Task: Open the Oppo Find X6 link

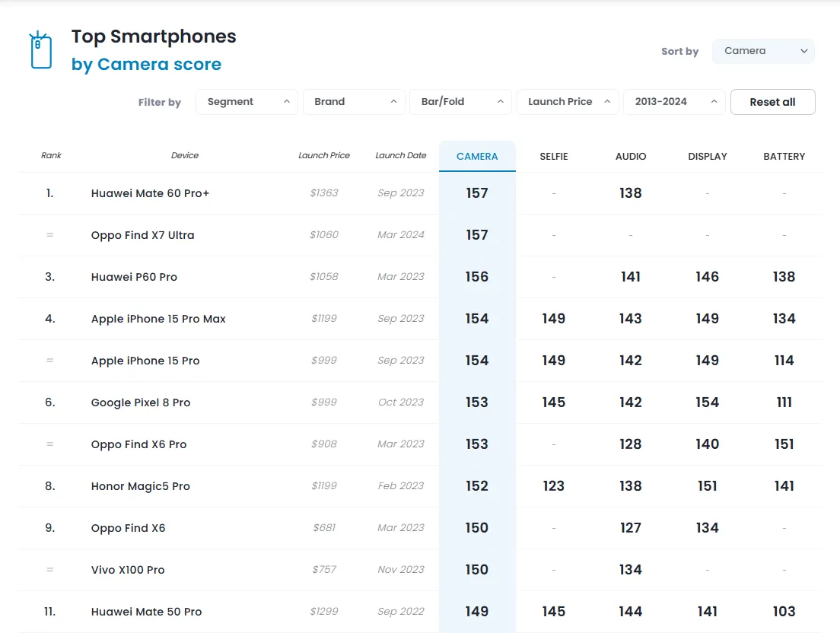Action: coord(128,528)
